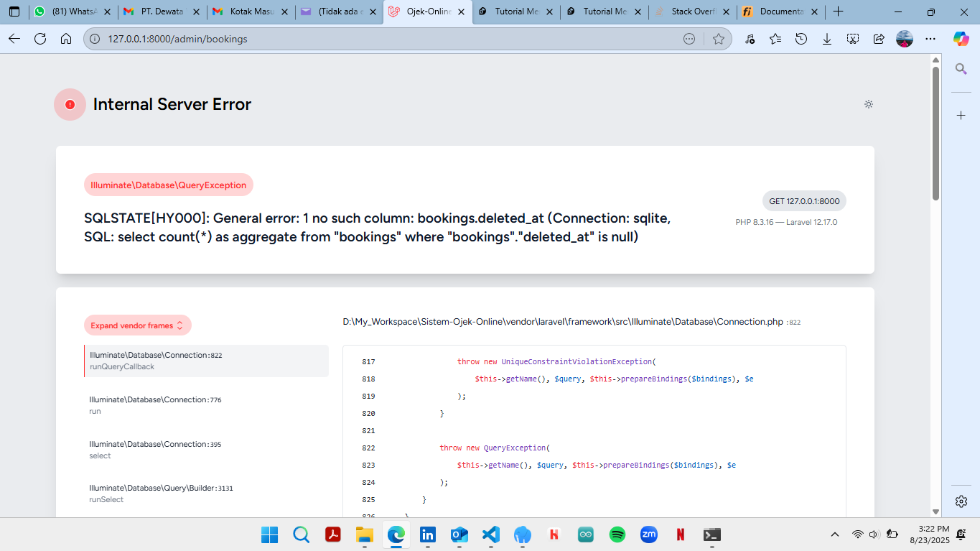
Task: Open a new browser tab
Action: point(838,11)
